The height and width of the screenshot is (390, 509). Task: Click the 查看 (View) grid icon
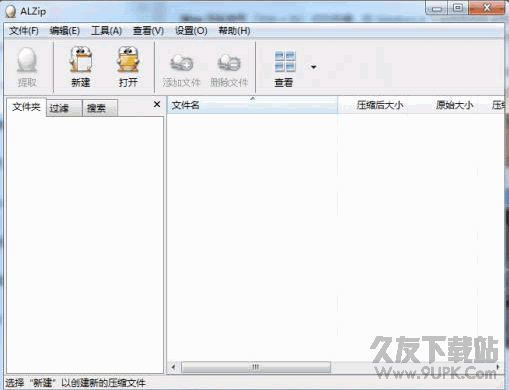coord(285,61)
